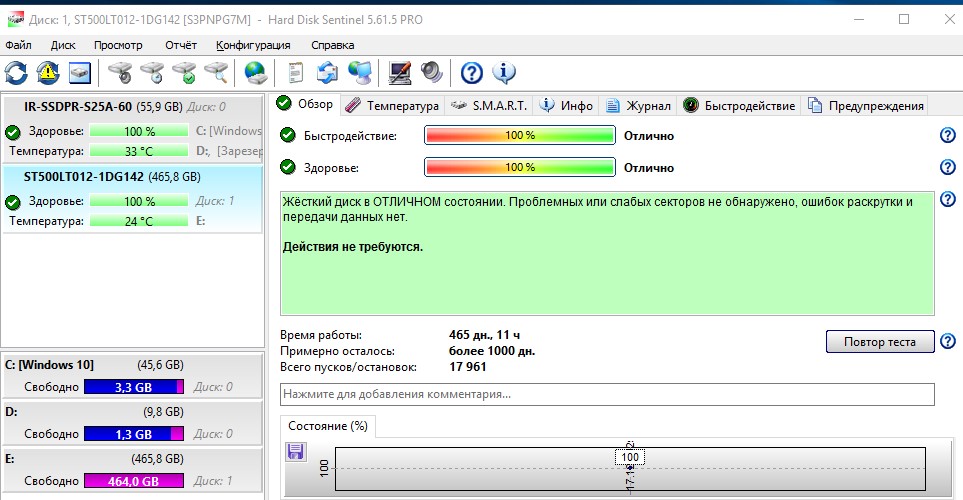Open the Предупреждения tab

click(866, 105)
